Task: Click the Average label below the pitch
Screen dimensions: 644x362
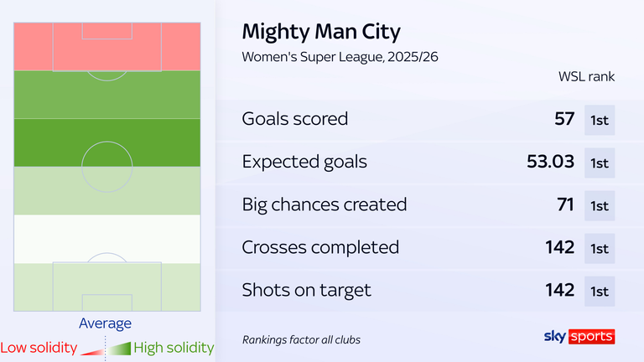Action: click(105, 323)
